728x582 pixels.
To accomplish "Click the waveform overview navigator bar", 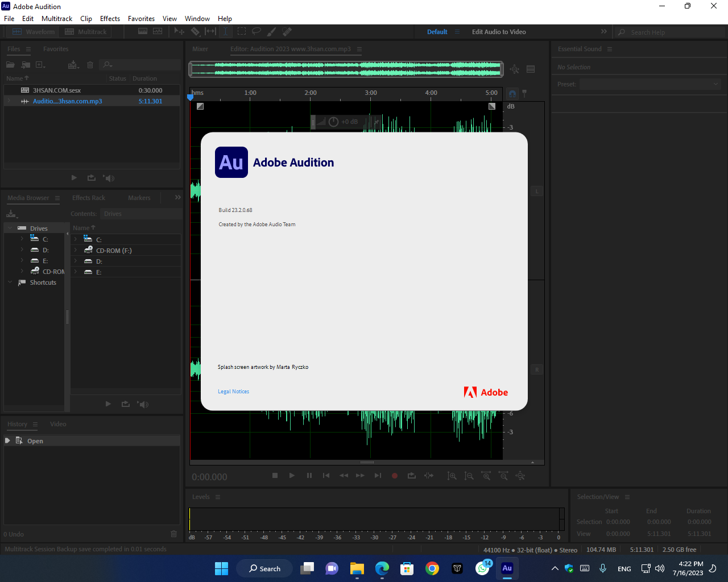I will pos(346,69).
